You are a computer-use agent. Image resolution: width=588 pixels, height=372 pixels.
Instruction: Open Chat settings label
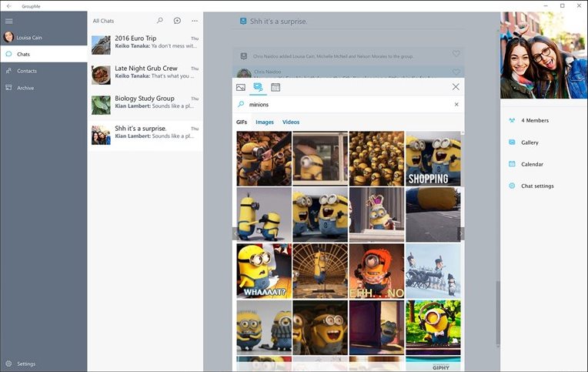(537, 186)
